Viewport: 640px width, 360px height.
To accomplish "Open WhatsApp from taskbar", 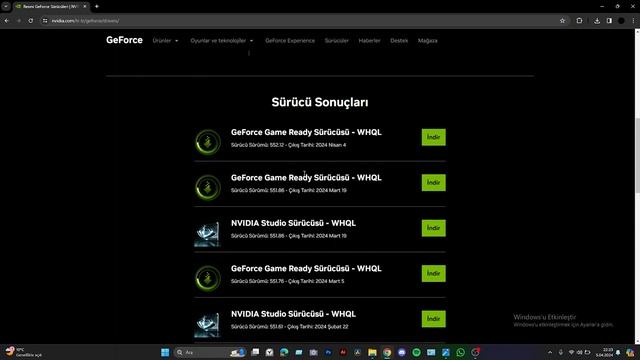I will (x=460, y=352).
